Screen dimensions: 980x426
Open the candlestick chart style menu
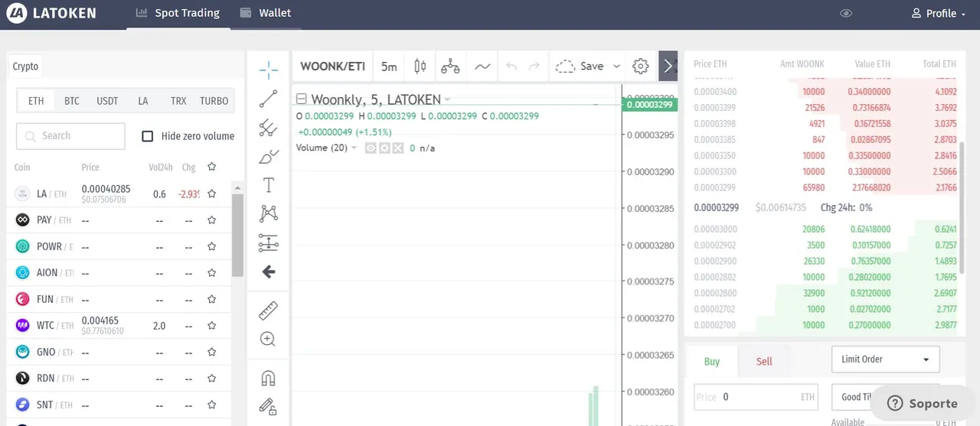420,67
